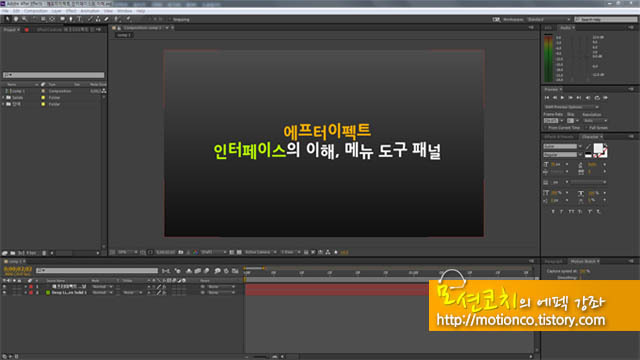The image size is (640, 360).
Task: Open the Graph Editor icon
Action: pyautogui.click(x=235, y=271)
